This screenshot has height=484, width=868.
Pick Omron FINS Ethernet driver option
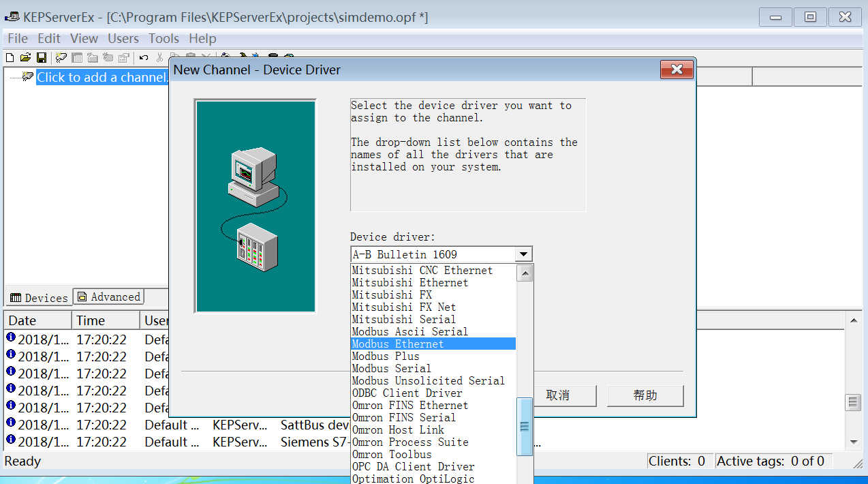click(x=409, y=406)
